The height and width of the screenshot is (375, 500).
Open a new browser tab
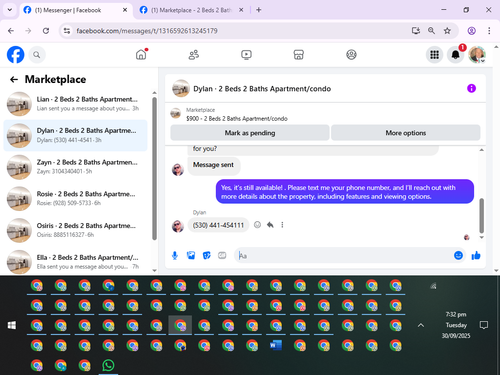tap(259, 10)
